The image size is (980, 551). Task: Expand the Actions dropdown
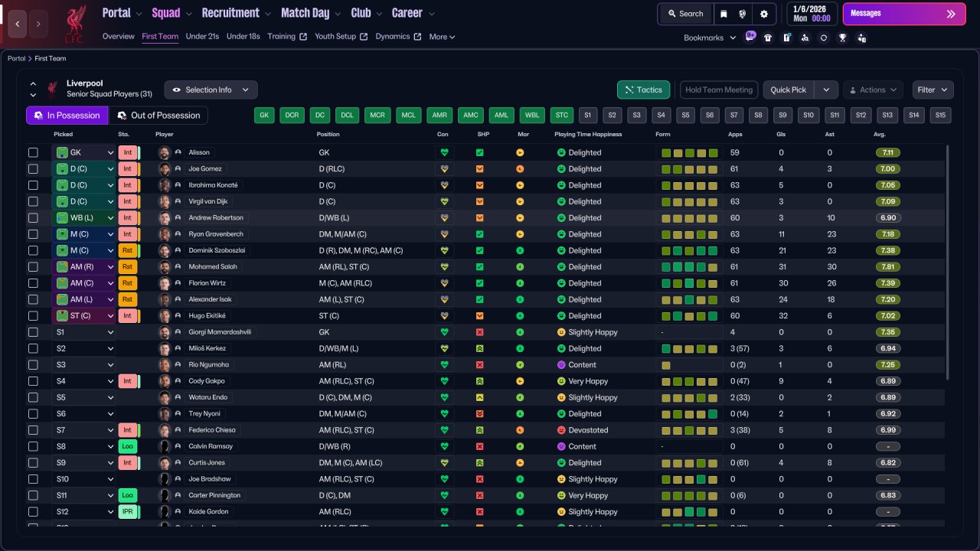[873, 90]
